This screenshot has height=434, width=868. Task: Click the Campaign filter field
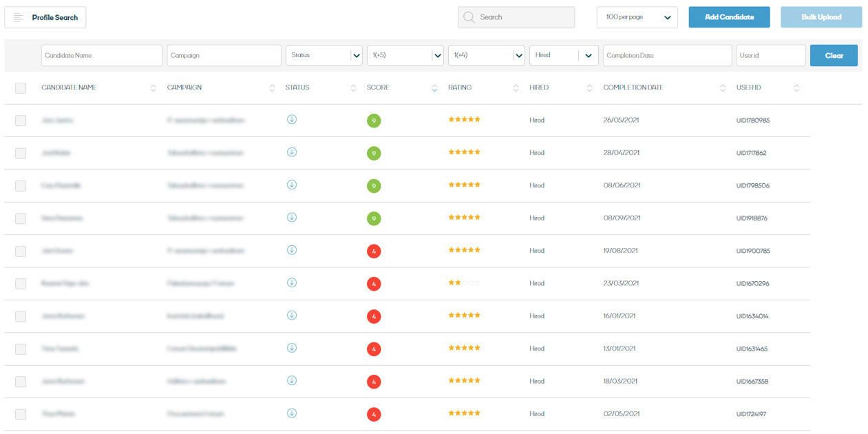point(224,55)
